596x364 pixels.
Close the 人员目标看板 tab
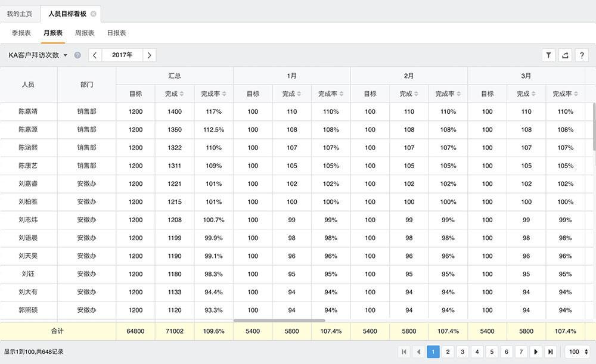(x=93, y=14)
